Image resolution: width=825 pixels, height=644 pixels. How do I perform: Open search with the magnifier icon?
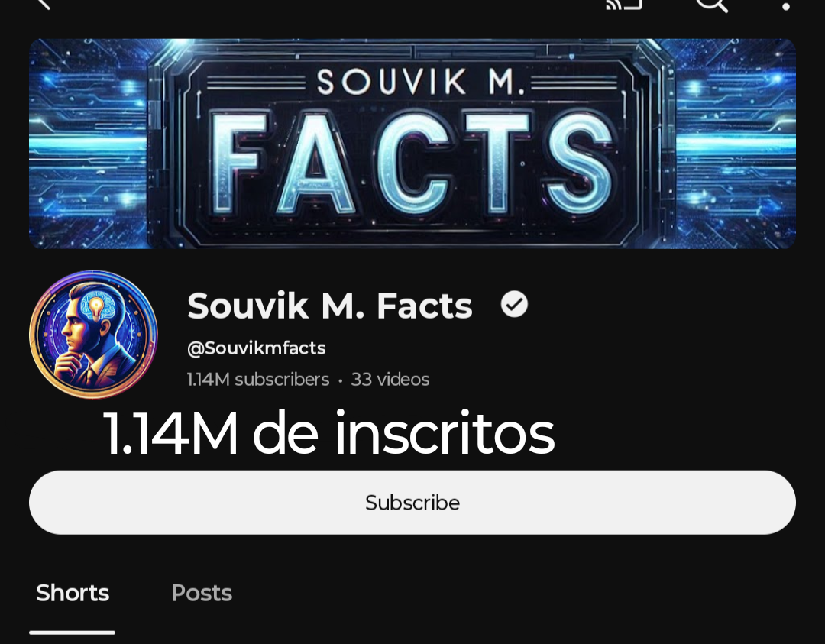712,5
